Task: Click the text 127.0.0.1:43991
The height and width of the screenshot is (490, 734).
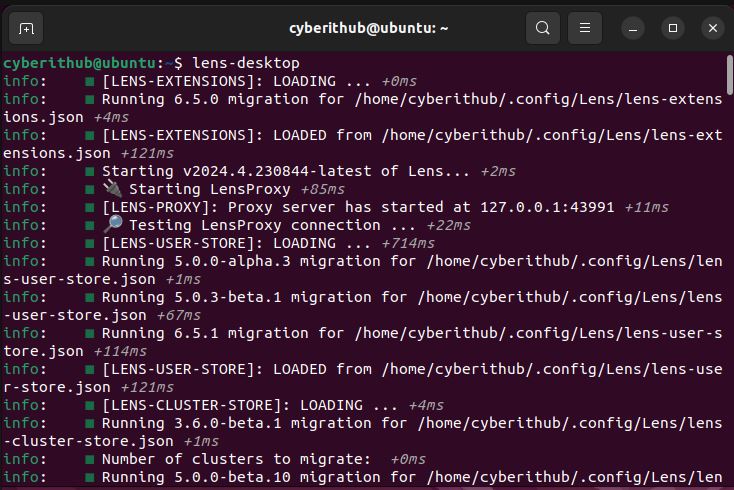Action: 547,207
